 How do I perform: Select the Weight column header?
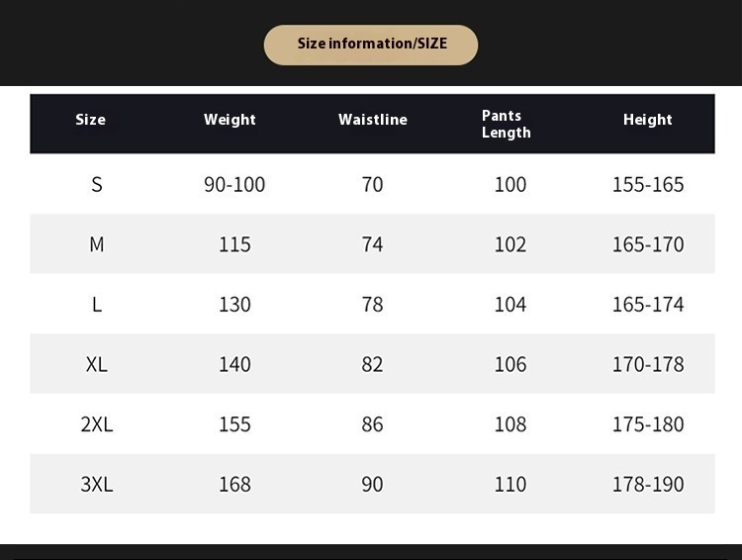click(230, 120)
